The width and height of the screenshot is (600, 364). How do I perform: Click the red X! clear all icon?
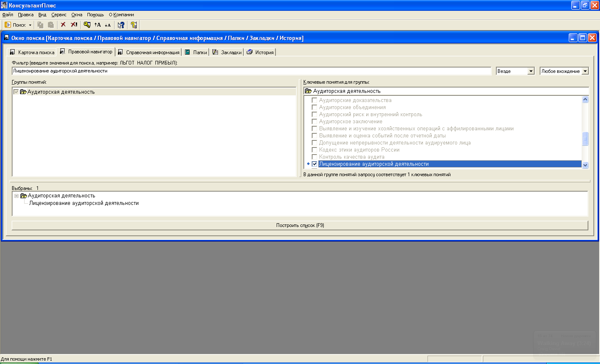click(x=74, y=25)
